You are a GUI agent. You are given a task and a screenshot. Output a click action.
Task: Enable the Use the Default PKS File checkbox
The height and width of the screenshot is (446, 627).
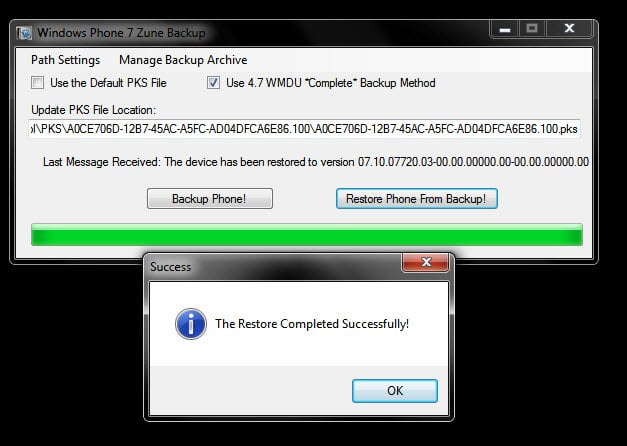(x=38, y=83)
